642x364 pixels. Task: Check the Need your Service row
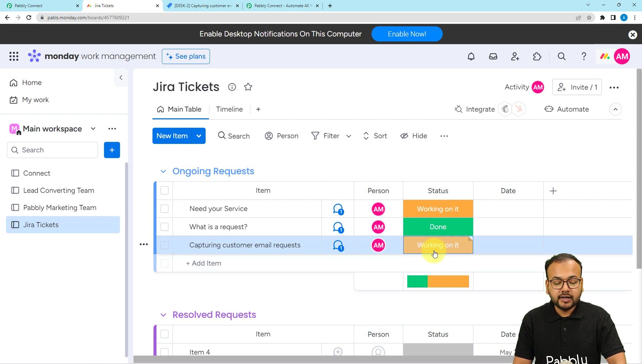tap(165, 209)
